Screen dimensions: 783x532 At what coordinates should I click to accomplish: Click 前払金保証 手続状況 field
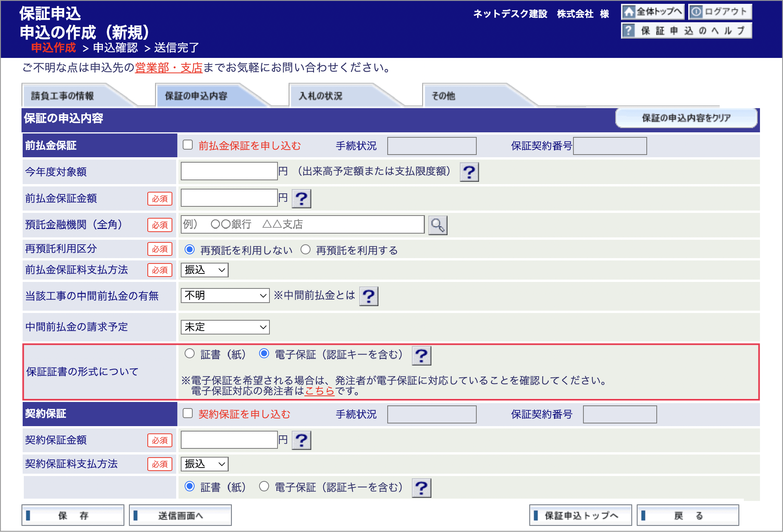432,146
